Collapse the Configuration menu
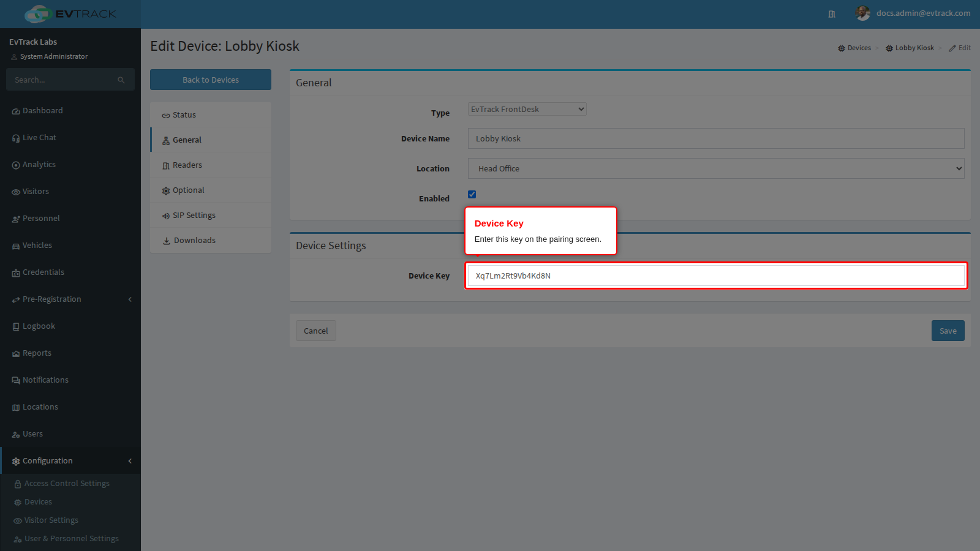The height and width of the screenshot is (551, 980). coord(70,461)
